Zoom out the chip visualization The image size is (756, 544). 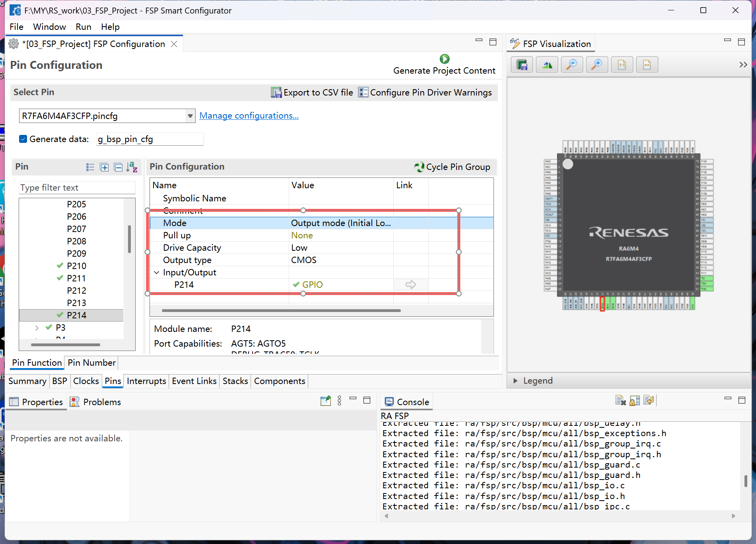(x=571, y=65)
